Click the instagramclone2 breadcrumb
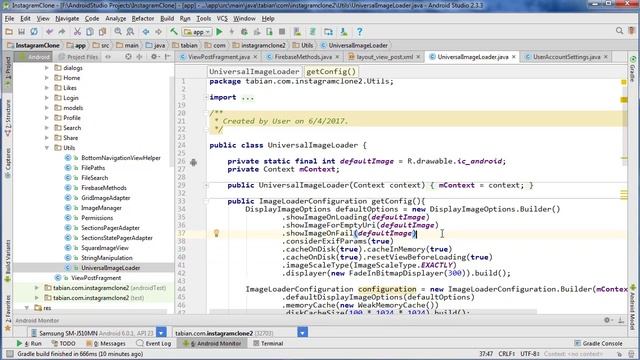This screenshot has width=640, height=360. point(260,45)
